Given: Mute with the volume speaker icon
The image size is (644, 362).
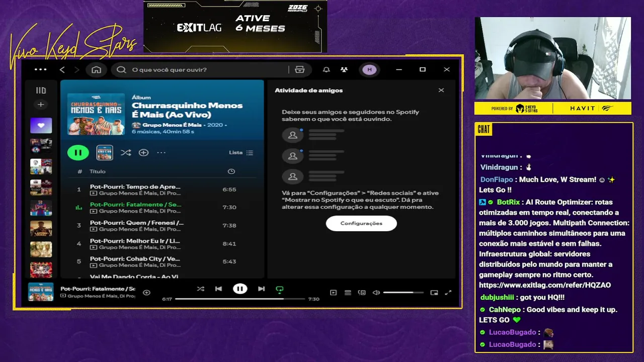Looking at the screenshot, I should tap(376, 293).
